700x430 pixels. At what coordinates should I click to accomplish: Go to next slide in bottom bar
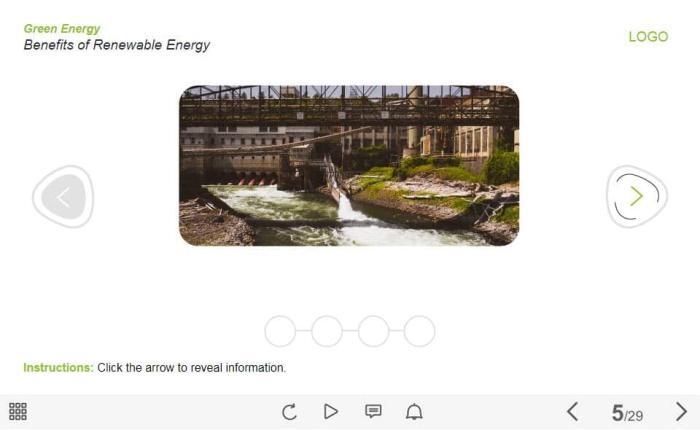(x=681, y=412)
